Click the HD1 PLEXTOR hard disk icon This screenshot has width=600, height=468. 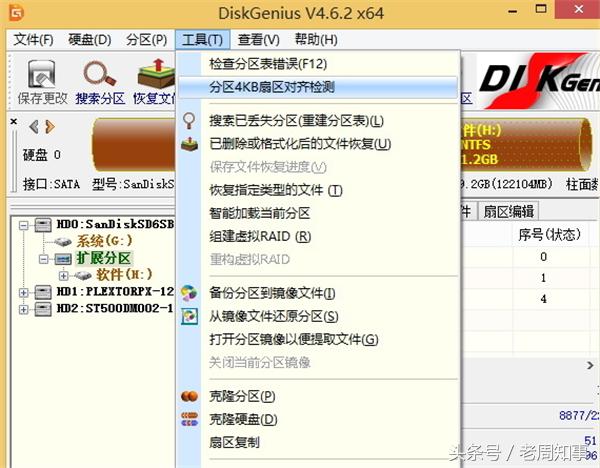pyautogui.click(x=43, y=292)
